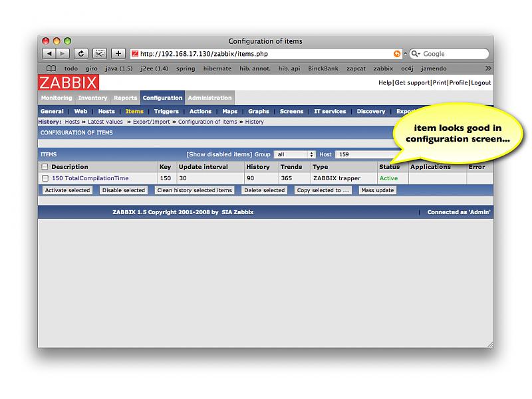The image size is (532, 399).
Task: Click the Logout link
Action: coord(481,82)
